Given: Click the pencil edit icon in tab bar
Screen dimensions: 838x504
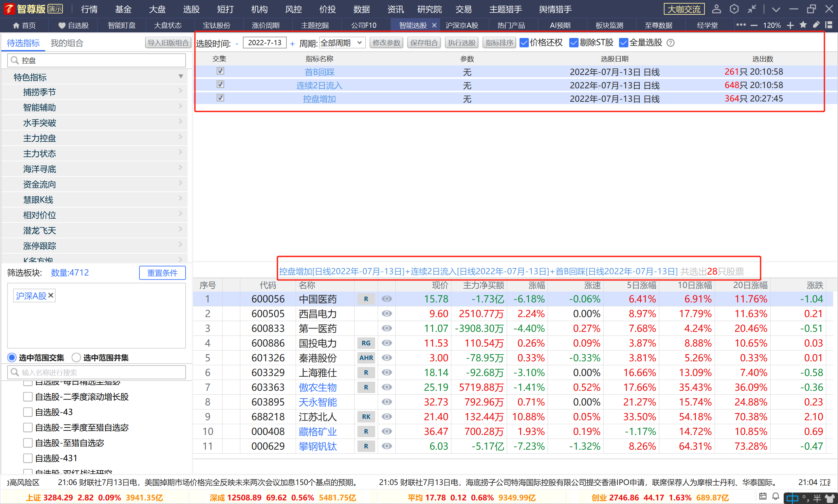Looking at the screenshot, I should (x=816, y=25).
